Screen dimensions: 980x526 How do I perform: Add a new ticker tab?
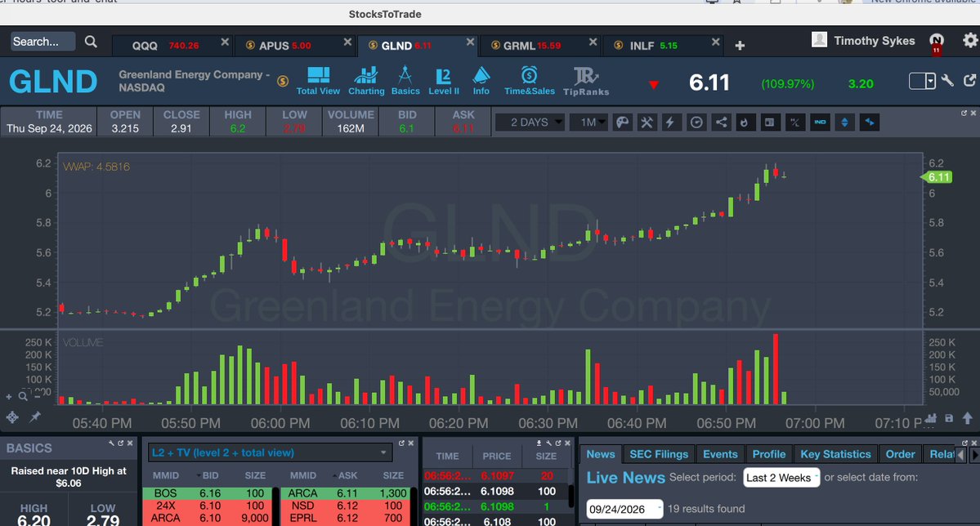[x=740, y=46]
